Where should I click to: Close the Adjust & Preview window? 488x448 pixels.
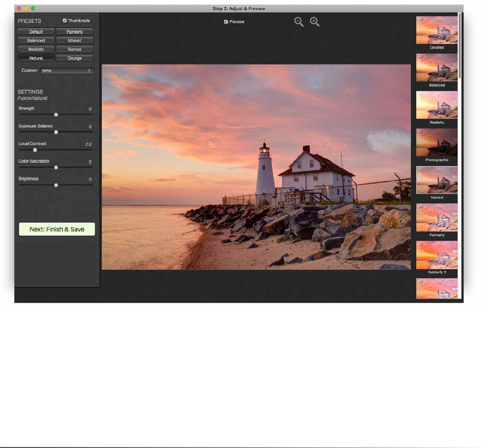[19, 9]
